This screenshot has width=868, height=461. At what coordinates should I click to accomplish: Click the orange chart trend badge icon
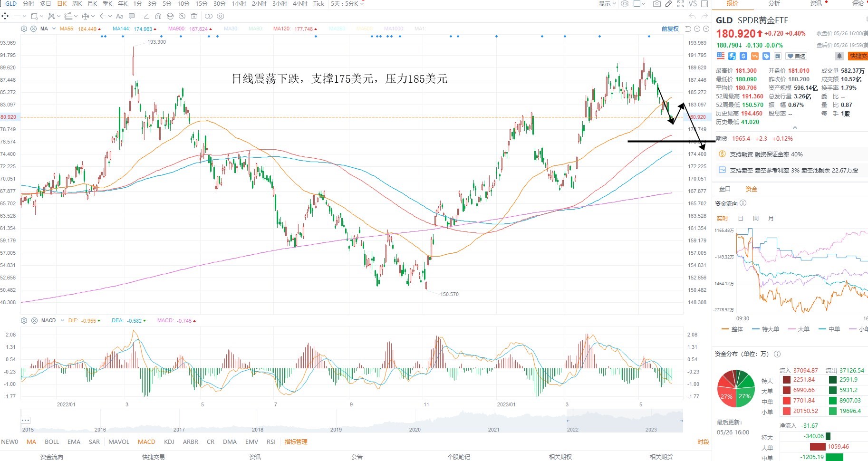point(755,56)
